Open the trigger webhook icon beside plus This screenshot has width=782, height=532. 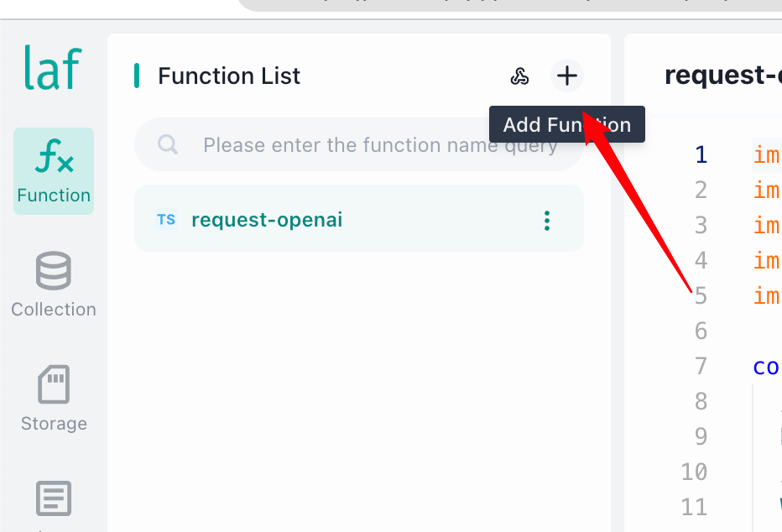[519, 76]
